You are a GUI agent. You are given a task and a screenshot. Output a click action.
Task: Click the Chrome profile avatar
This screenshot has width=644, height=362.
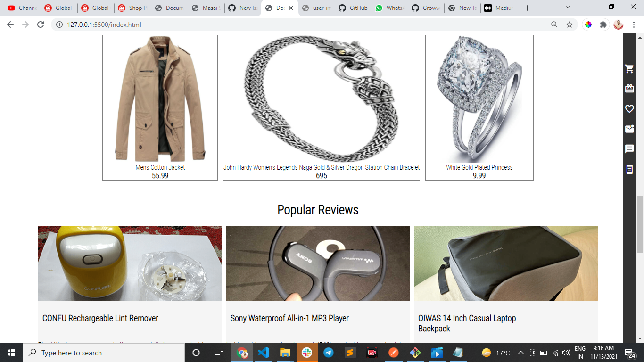(619, 25)
